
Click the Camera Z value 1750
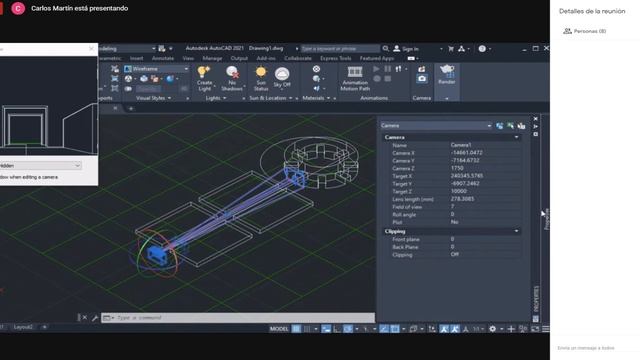[x=457, y=168]
